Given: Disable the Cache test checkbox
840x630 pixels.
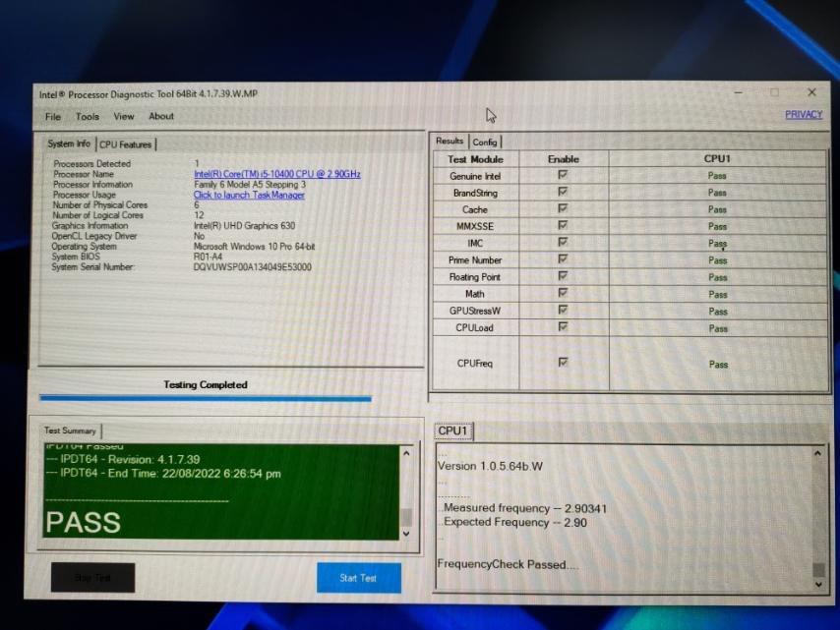Looking at the screenshot, I should pyautogui.click(x=563, y=208).
